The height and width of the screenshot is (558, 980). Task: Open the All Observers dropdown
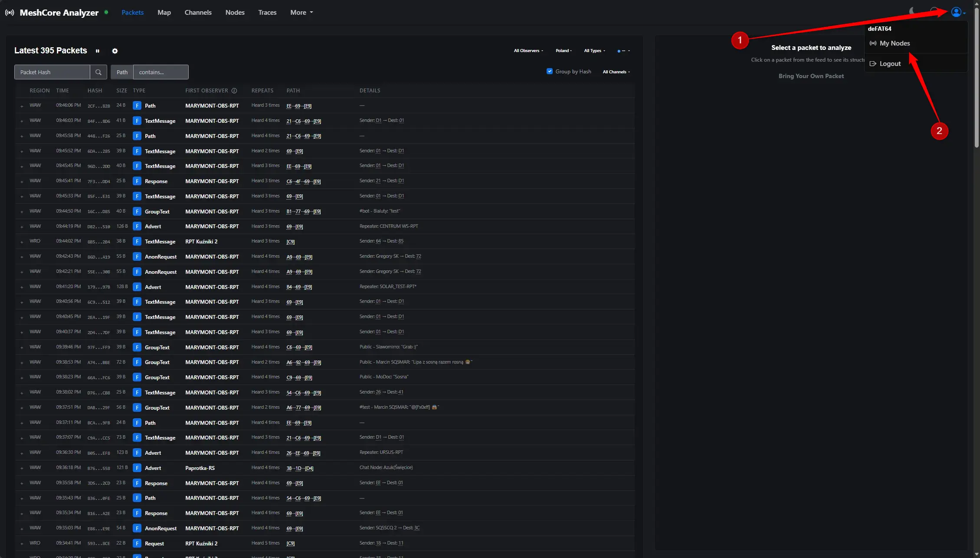[x=528, y=51]
